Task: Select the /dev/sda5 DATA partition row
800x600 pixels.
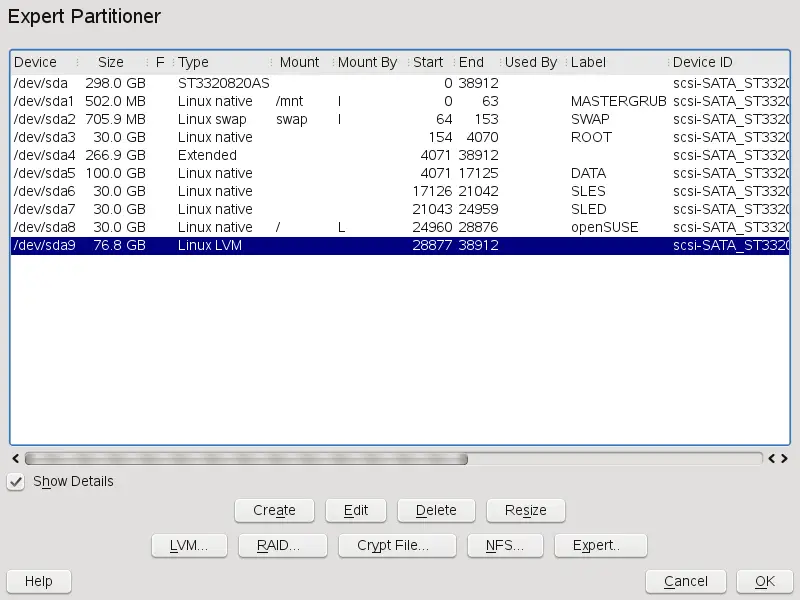Action: click(300, 173)
